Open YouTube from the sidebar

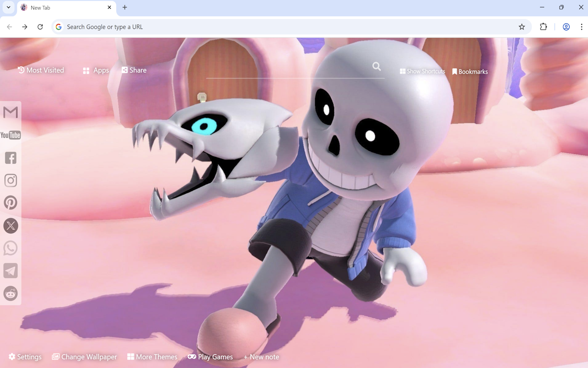click(x=10, y=135)
